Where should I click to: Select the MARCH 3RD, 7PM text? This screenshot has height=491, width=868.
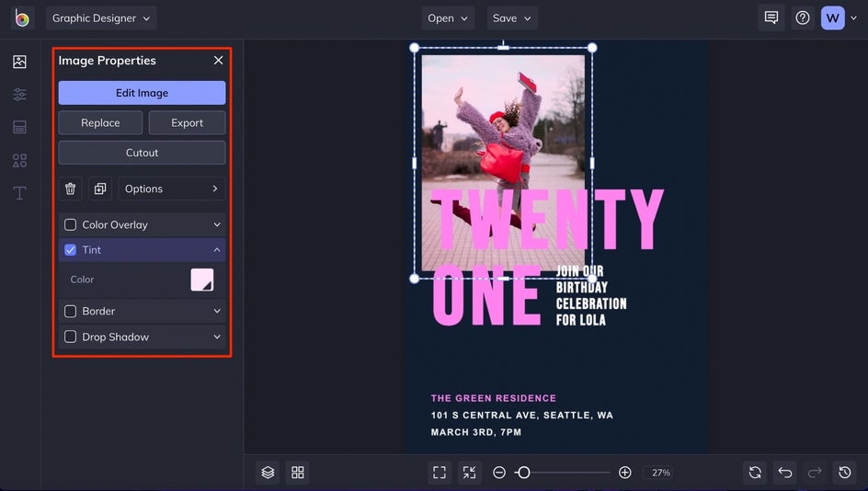476,432
